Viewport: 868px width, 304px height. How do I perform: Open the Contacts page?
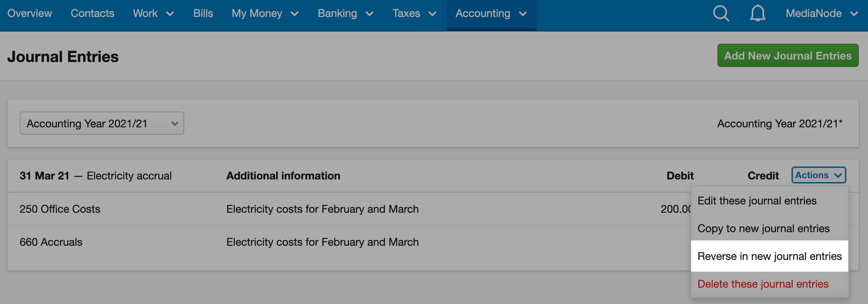coord(92,14)
